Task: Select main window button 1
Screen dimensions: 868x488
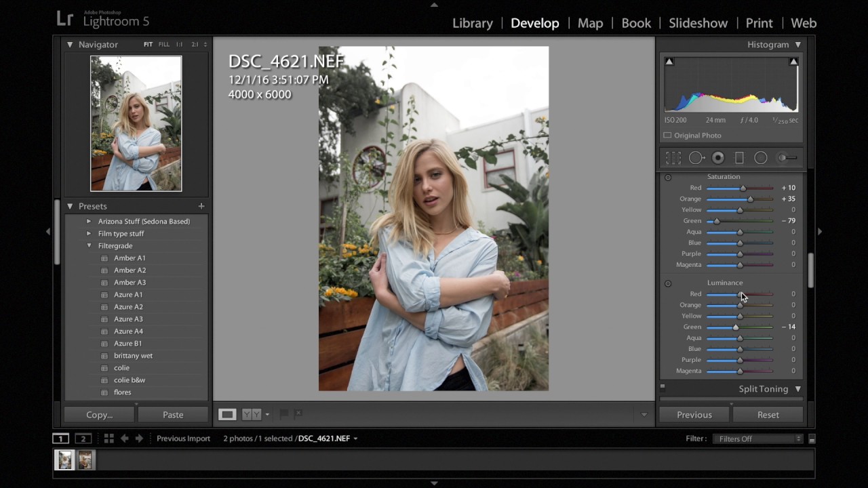Action: [60, 439]
